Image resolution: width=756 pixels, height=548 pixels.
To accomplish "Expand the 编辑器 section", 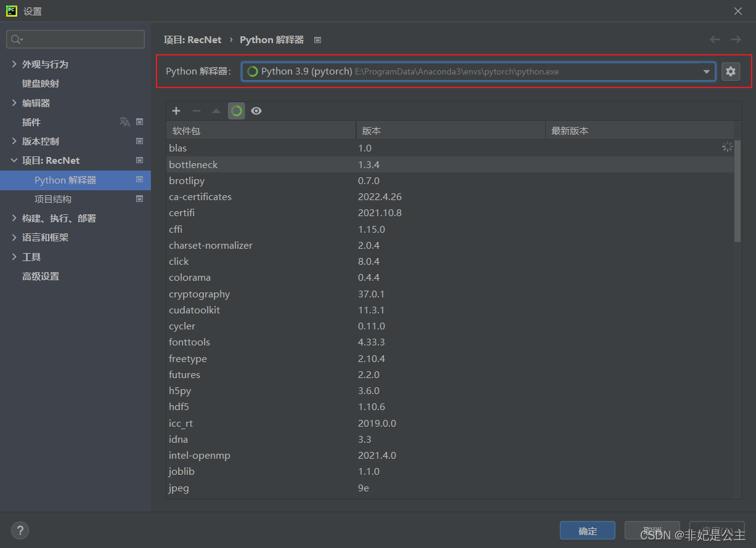I will click(x=15, y=103).
